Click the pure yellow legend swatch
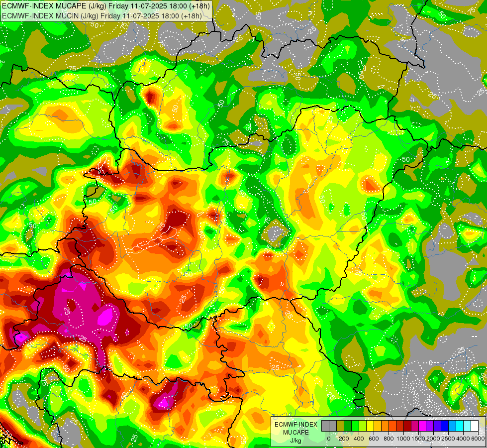The image size is (487, 448). point(370,426)
